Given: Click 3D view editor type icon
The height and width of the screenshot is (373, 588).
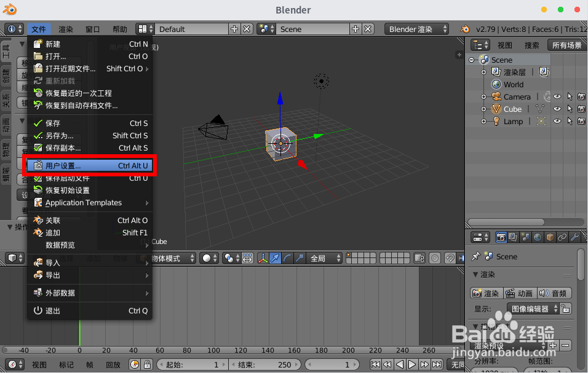Looking at the screenshot, I should [x=15, y=258].
